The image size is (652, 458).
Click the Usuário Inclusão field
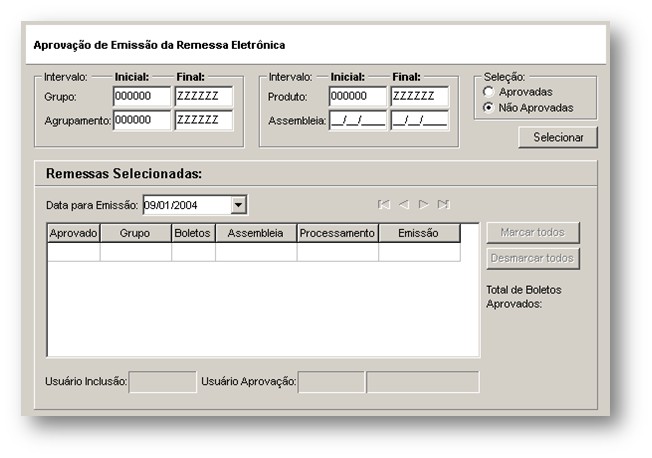[x=163, y=382]
